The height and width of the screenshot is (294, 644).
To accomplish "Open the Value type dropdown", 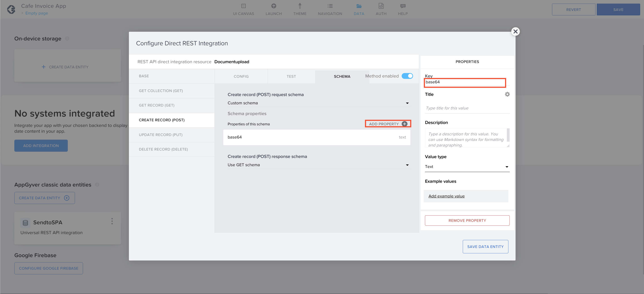I will point(467,166).
